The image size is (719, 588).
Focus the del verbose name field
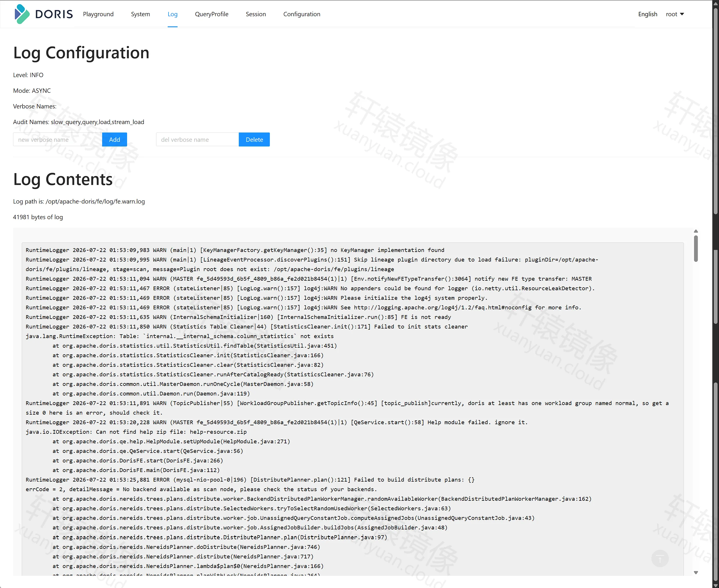click(197, 139)
